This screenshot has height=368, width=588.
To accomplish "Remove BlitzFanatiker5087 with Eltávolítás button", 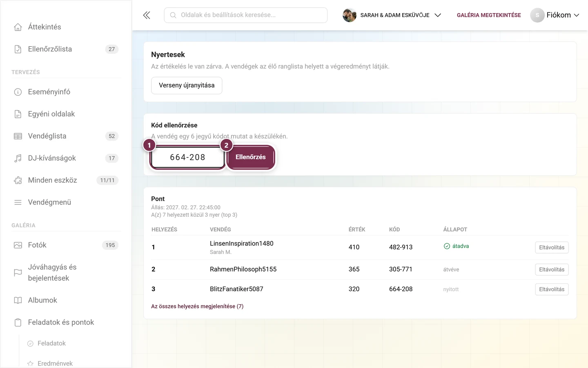I will click(552, 289).
